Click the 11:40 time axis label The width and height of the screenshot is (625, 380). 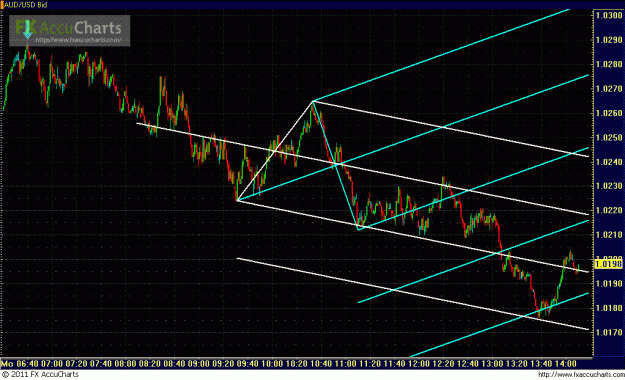pyautogui.click(x=394, y=364)
